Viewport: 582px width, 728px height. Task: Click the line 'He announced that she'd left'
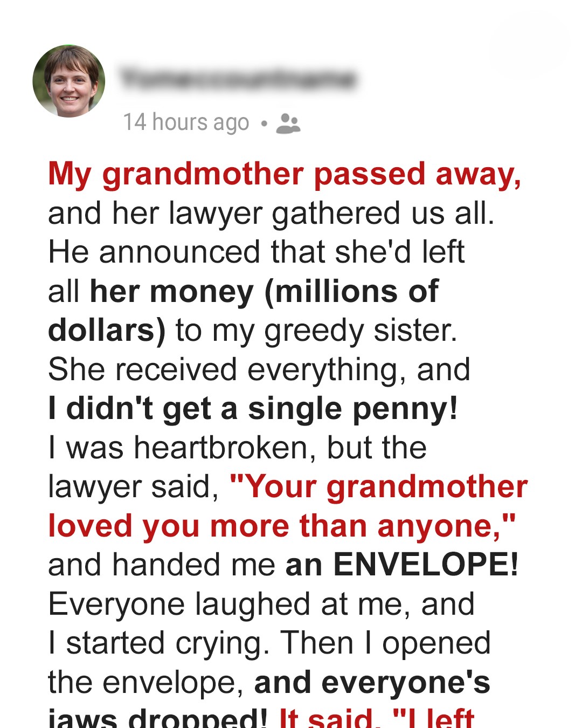(256, 252)
